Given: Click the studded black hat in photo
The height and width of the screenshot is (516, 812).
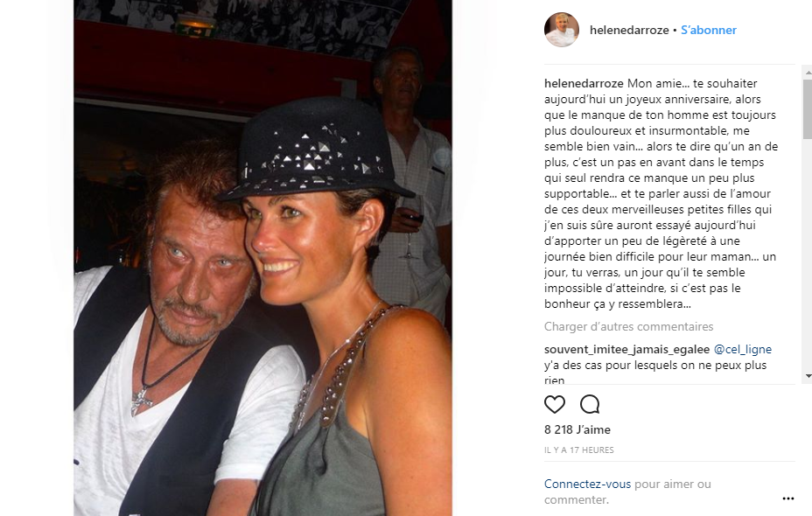Looking at the screenshot, I should pyautogui.click(x=314, y=150).
